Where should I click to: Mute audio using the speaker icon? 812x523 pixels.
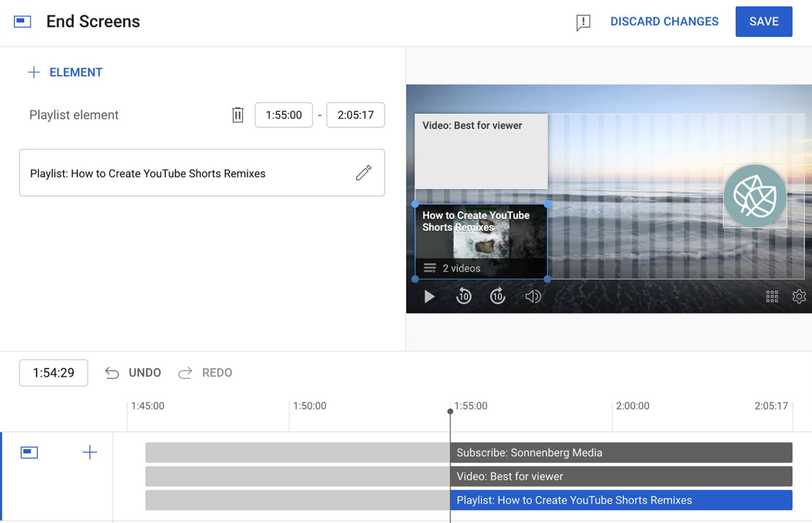(533, 296)
